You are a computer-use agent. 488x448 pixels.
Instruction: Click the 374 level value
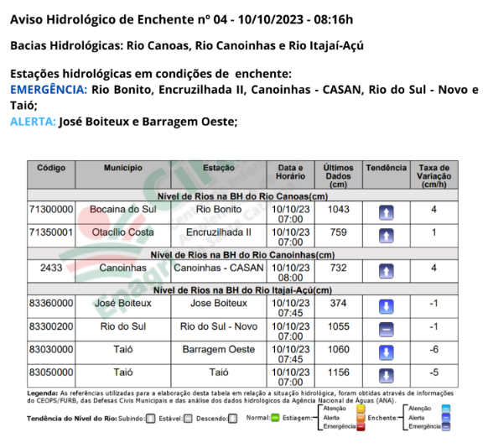click(339, 303)
